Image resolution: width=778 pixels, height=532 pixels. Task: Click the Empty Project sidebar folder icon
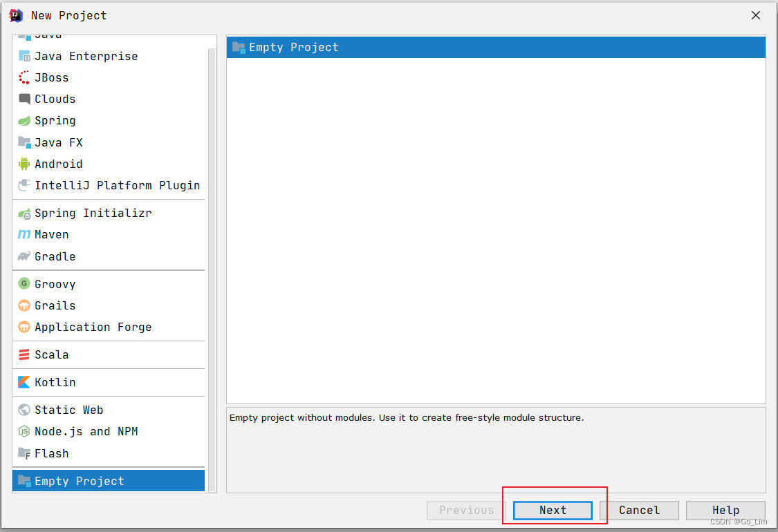click(24, 480)
